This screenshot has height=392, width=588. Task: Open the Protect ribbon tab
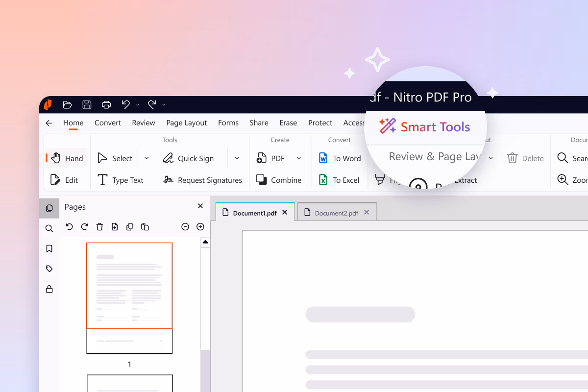(320, 123)
